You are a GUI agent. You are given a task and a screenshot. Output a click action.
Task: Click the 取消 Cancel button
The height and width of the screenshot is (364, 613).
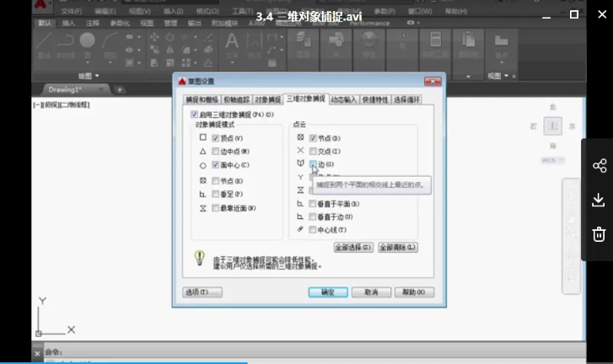point(371,292)
